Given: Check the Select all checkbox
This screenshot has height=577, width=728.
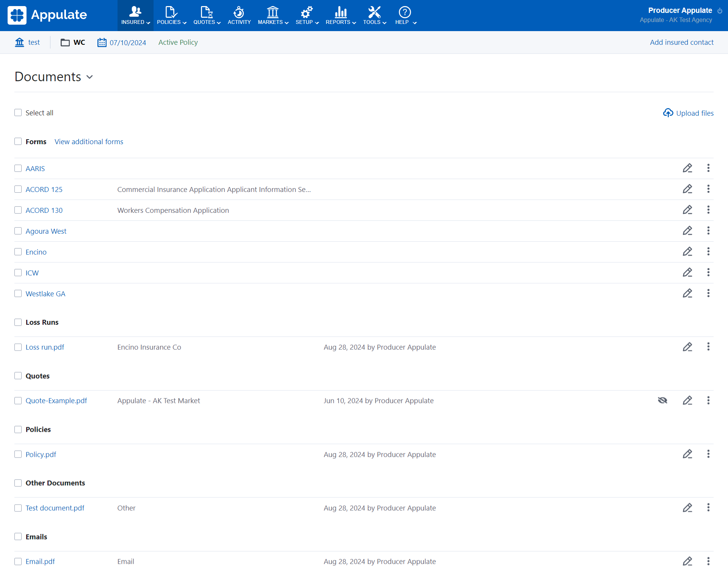Looking at the screenshot, I should tap(18, 113).
